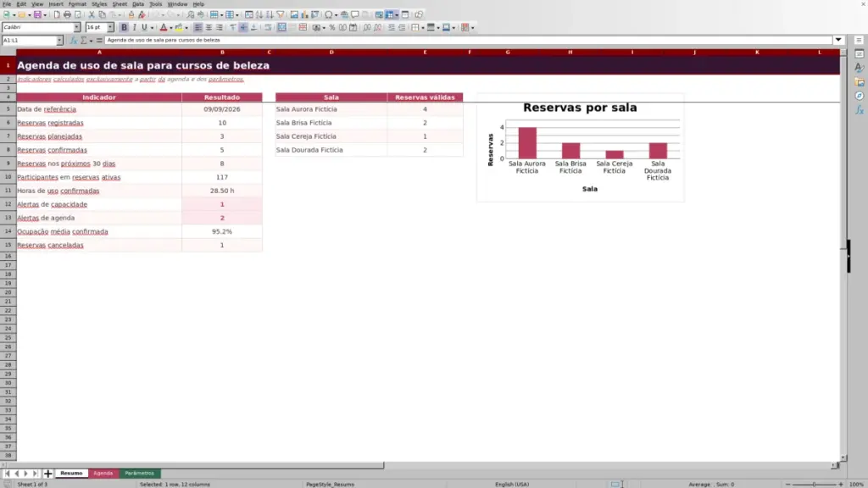Screen dimensions: 868x488
Task: Switch to the Parâmetros sheet tab
Action: point(140,474)
